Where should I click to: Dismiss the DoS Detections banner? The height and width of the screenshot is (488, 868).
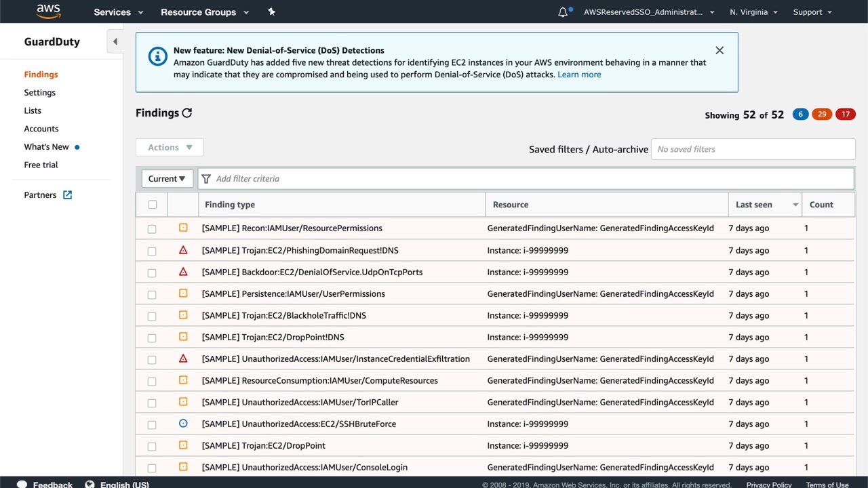click(x=719, y=50)
